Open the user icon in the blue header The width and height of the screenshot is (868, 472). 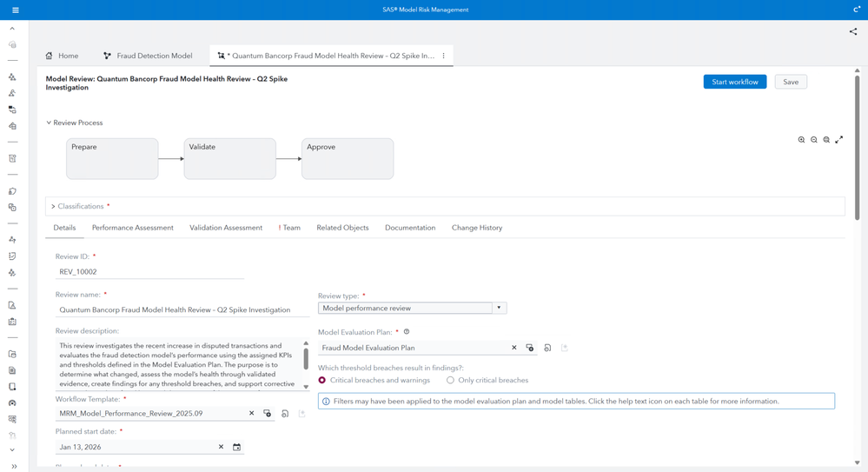pos(857,10)
